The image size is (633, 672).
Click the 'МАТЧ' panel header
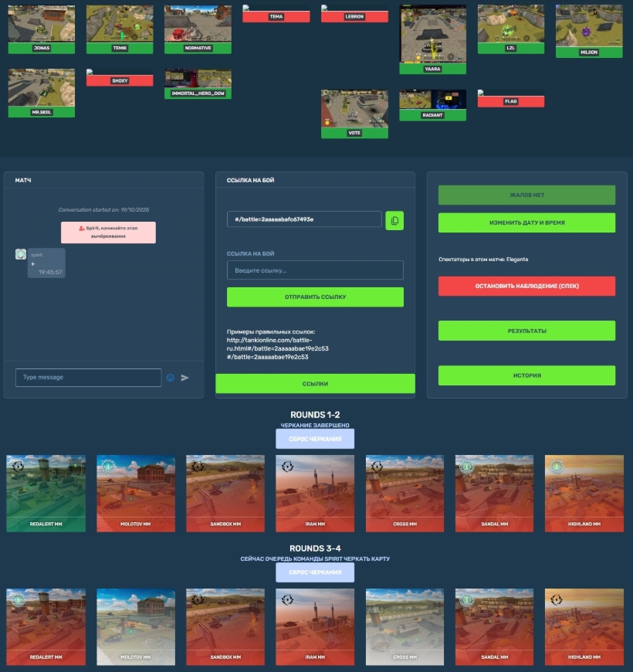coord(23,181)
